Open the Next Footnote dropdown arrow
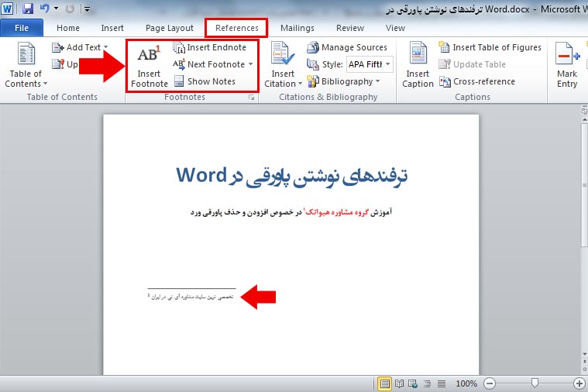 coord(250,64)
